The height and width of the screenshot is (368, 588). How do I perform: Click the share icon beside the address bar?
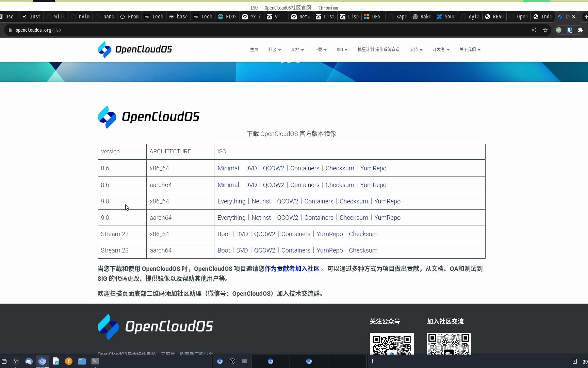(534, 30)
